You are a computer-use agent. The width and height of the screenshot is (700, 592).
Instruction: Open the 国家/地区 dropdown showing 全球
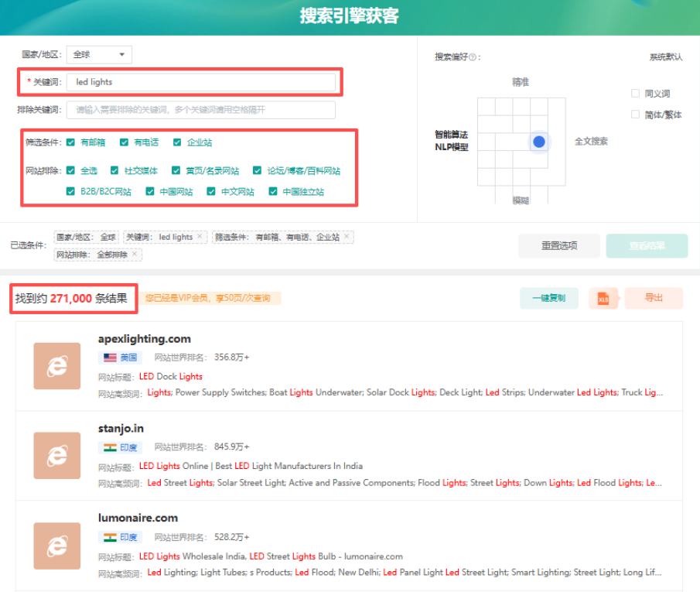point(99,54)
